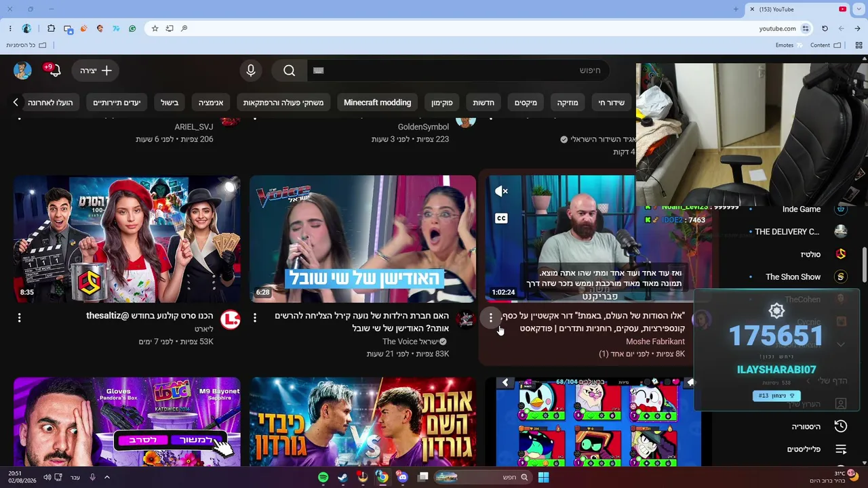The width and height of the screenshot is (868, 488).
Task: Select the הועלו לאחרונה chip
Action: point(50,102)
